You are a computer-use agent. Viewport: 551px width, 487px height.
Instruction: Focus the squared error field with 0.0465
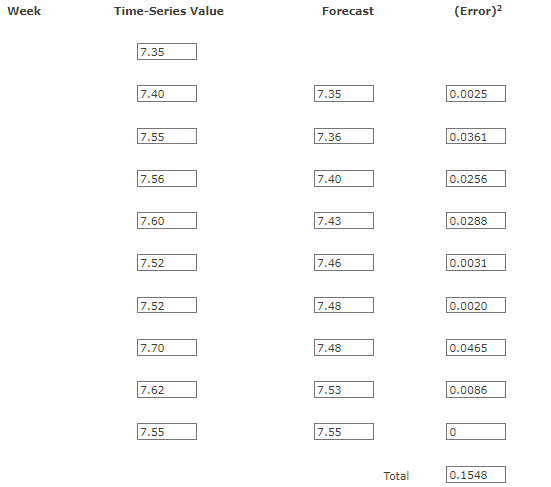pyautogui.click(x=476, y=348)
